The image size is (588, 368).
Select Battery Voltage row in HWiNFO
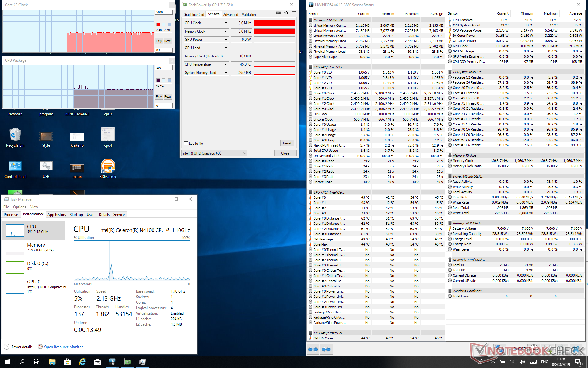tap(515, 228)
